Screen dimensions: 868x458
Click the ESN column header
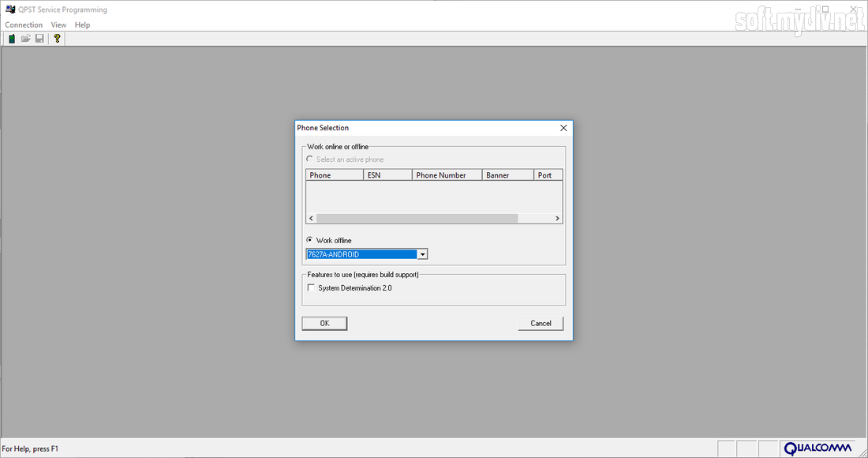[x=387, y=175]
